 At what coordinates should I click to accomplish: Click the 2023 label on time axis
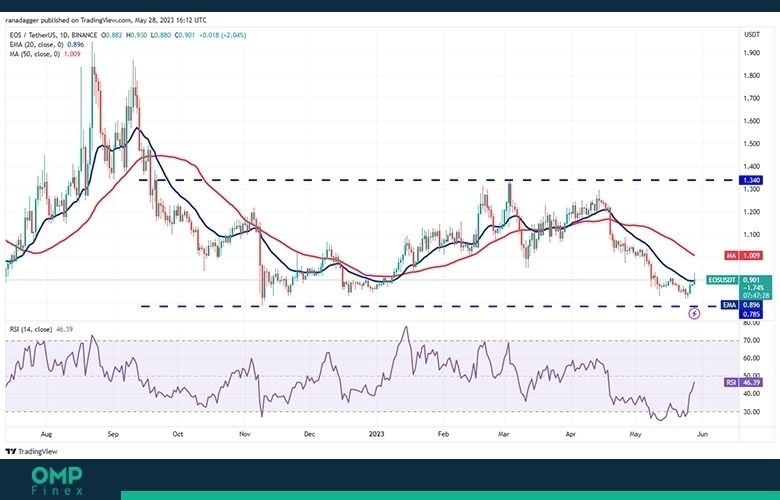click(377, 434)
